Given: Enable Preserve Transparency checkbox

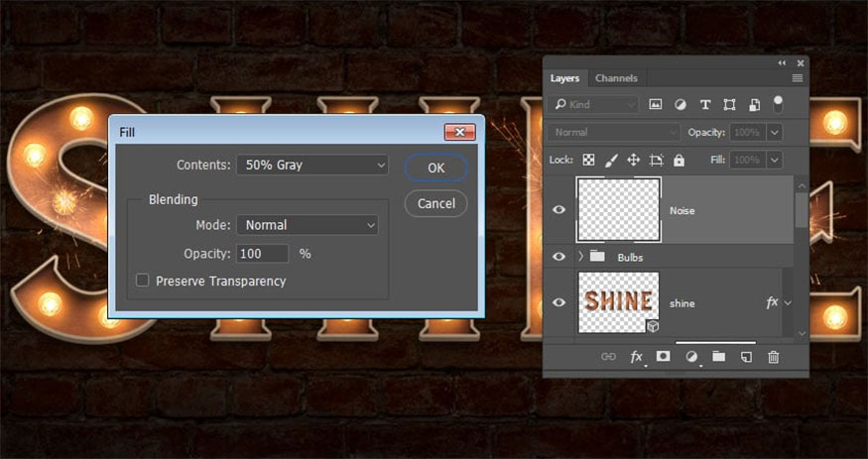Looking at the screenshot, I should tap(143, 282).
